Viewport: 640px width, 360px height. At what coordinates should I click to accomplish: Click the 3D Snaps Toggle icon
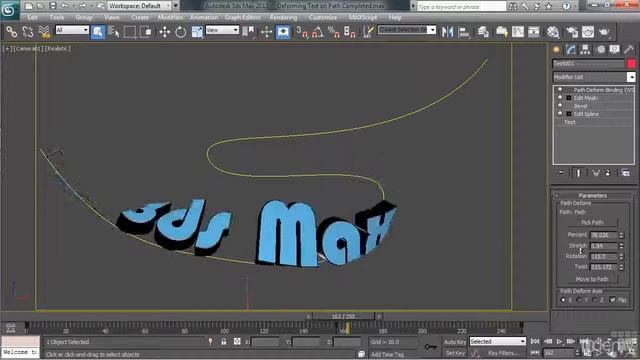tap(302, 32)
